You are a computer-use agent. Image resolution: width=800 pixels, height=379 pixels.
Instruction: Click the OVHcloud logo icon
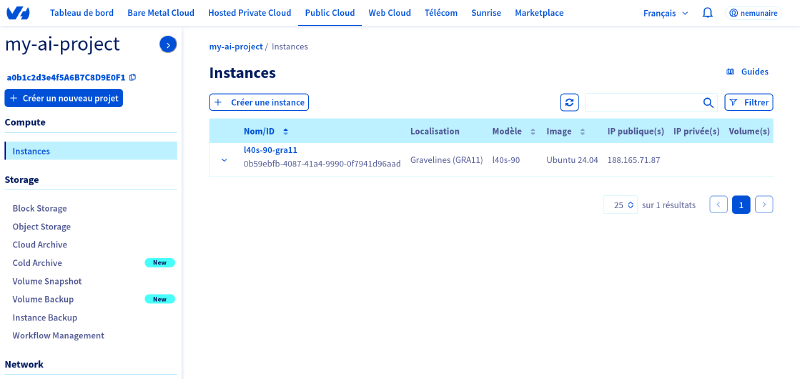[x=18, y=13]
